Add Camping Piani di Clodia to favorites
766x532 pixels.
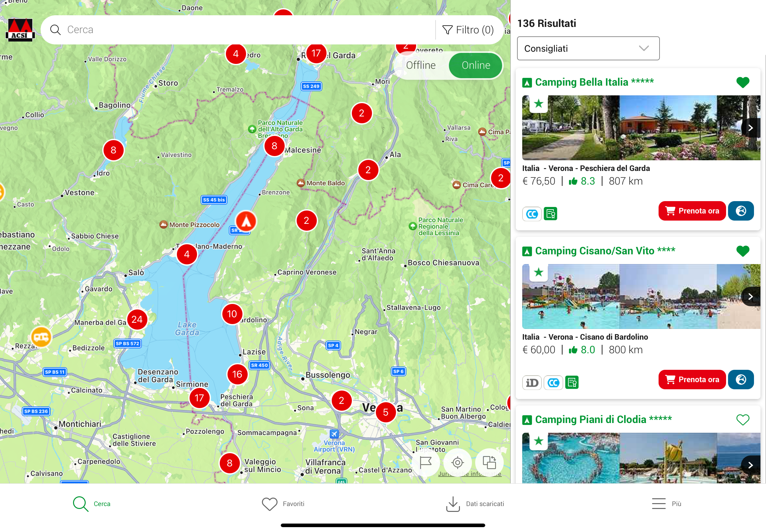coord(742,420)
